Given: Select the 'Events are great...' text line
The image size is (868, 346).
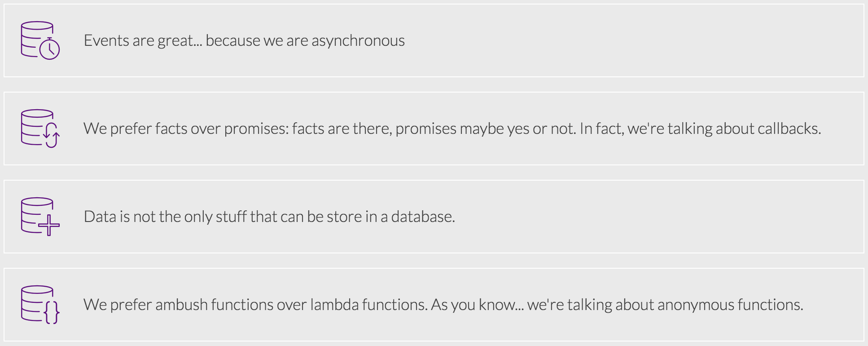Looking at the screenshot, I should (244, 40).
